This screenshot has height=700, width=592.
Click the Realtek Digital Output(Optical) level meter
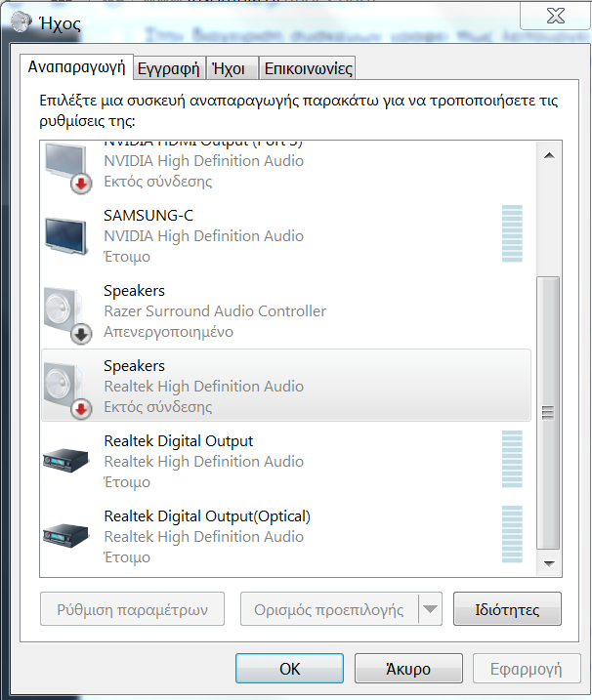click(x=512, y=534)
